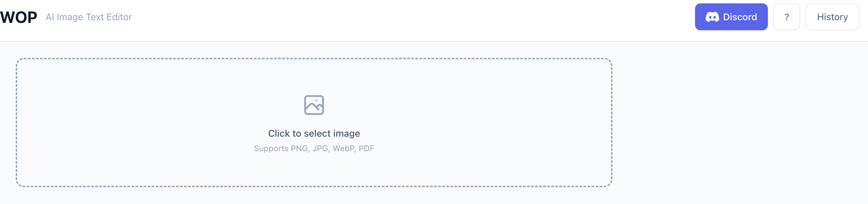Click the History button in the header
The image size is (868, 204).
(x=832, y=16)
